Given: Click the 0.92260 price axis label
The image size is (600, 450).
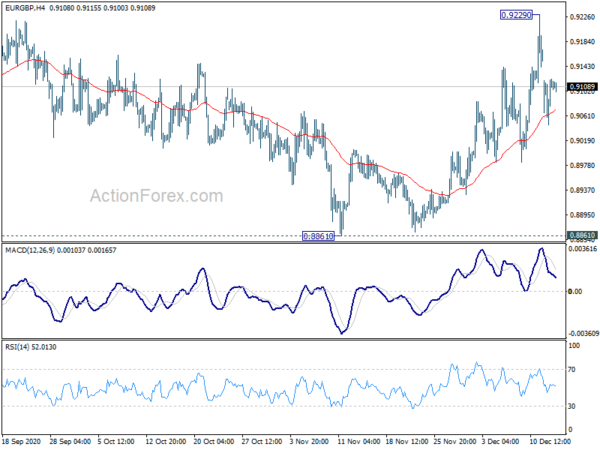Looking at the screenshot, I should click(582, 17).
